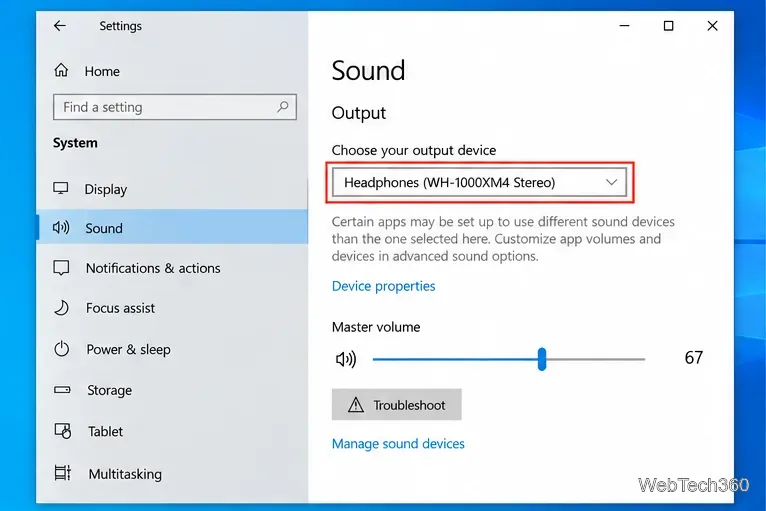Click the Power & sleep icon

coord(62,349)
